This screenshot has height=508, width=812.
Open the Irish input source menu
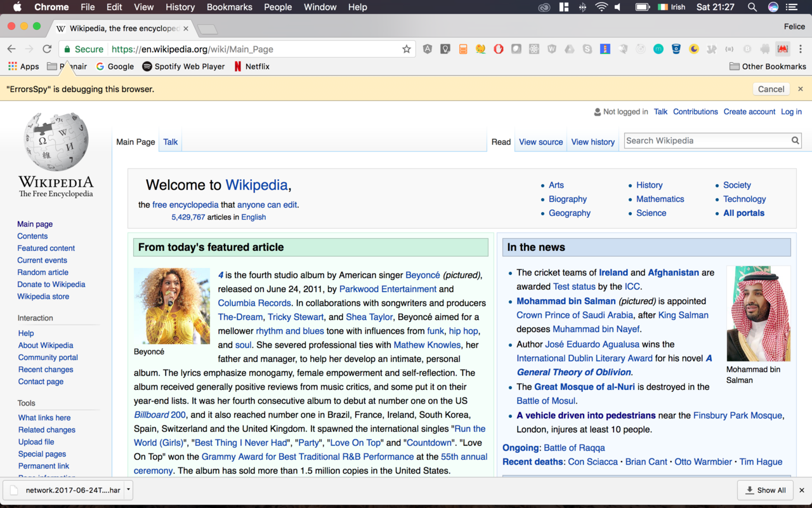pyautogui.click(x=671, y=7)
